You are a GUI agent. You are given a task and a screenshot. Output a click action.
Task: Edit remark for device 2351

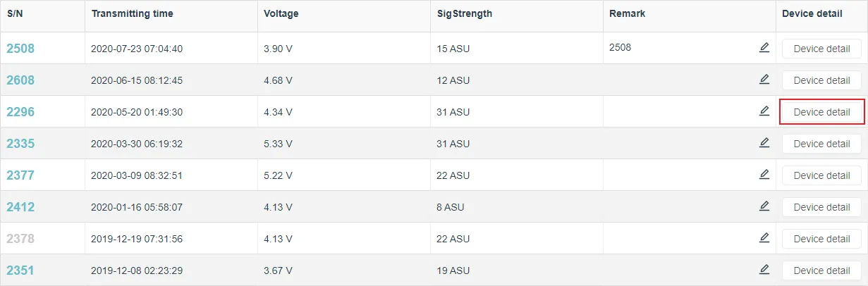764,270
